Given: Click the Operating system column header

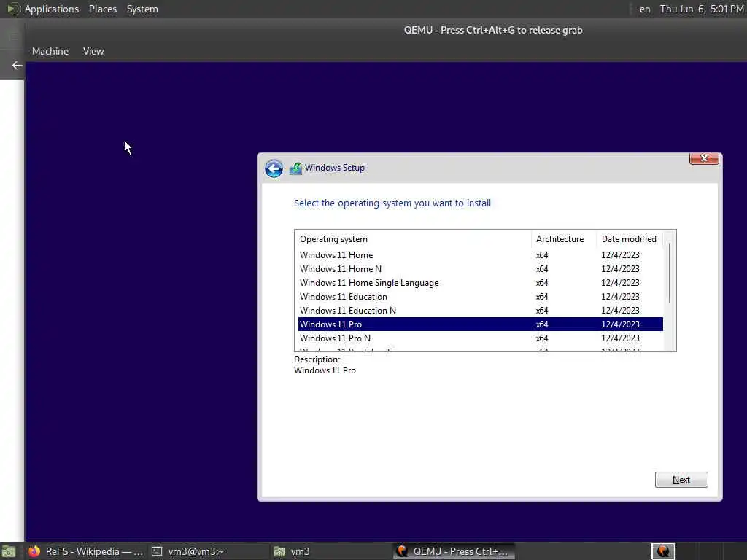Looking at the screenshot, I should [x=413, y=239].
